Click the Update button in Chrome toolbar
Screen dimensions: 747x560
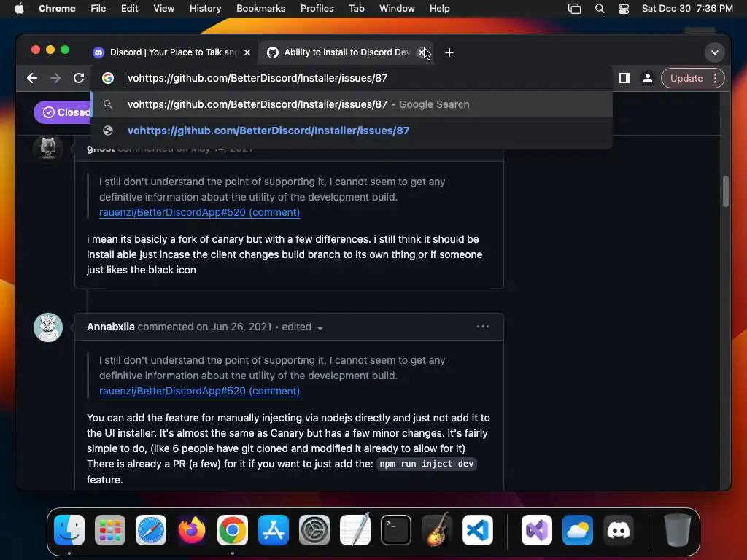pos(686,78)
